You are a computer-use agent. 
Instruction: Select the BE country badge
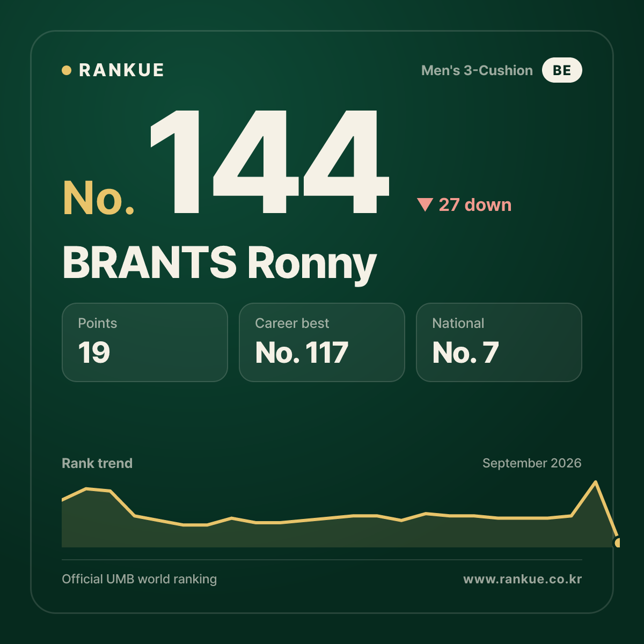[x=562, y=70]
